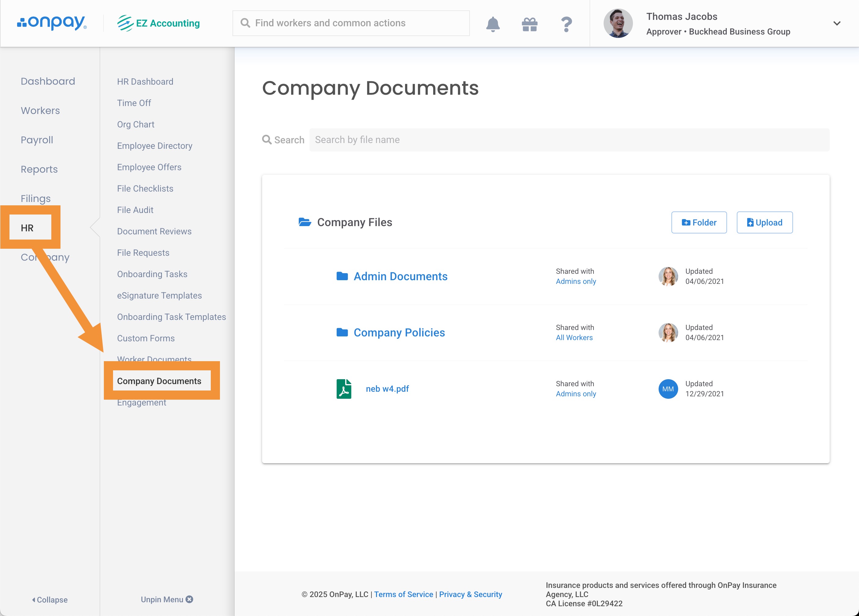
Task: Click the Company Files open-folder icon
Action: 305,222
